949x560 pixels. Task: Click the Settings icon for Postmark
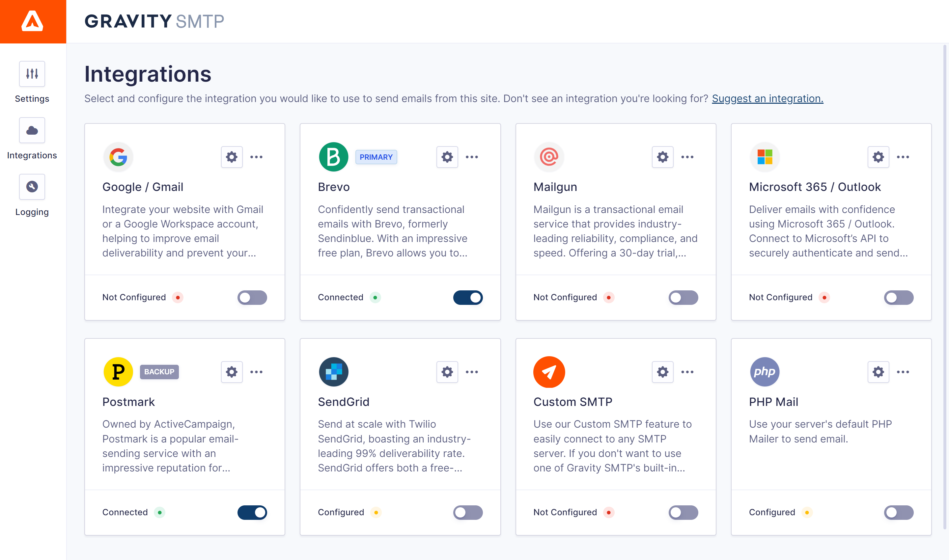click(x=232, y=371)
